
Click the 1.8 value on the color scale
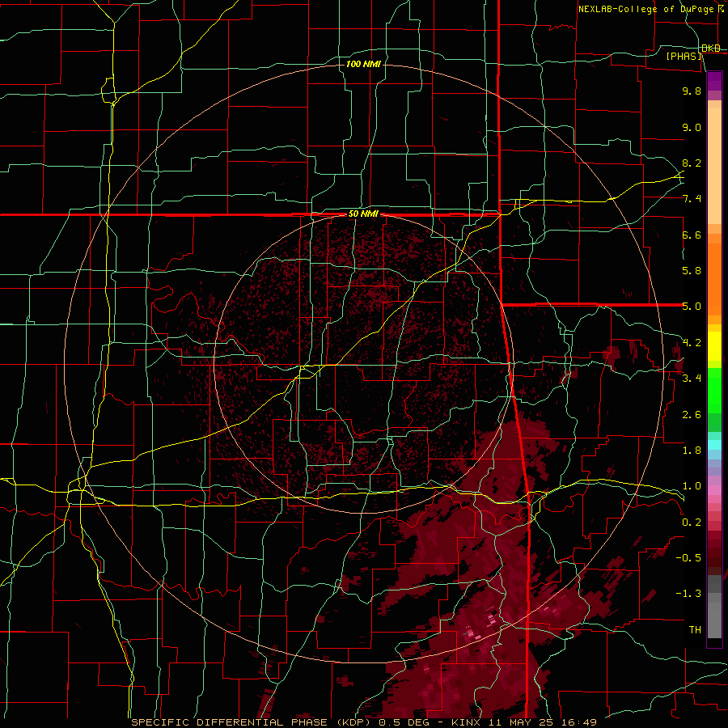point(692,451)
